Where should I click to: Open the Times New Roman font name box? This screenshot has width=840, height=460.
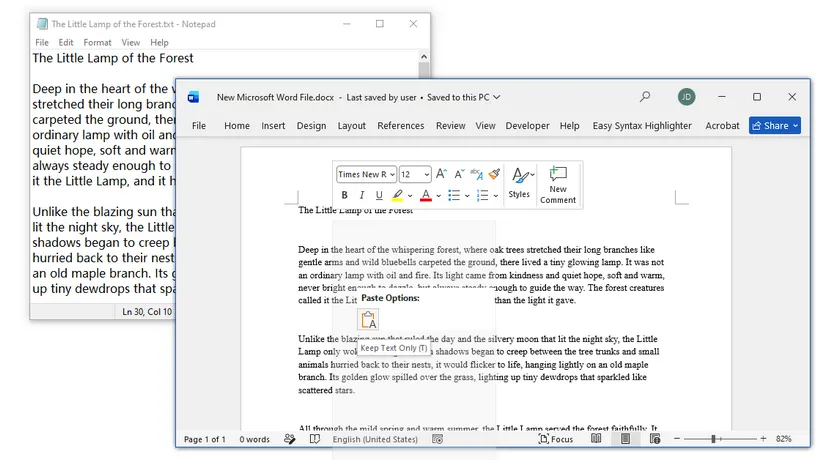[x=366, y=175]
